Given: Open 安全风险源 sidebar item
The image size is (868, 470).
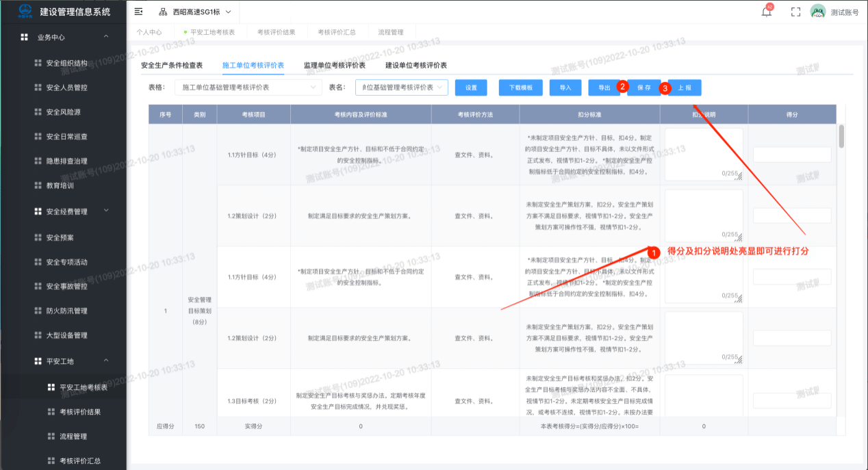Looking at the screenshot, I should pos(66,112).
